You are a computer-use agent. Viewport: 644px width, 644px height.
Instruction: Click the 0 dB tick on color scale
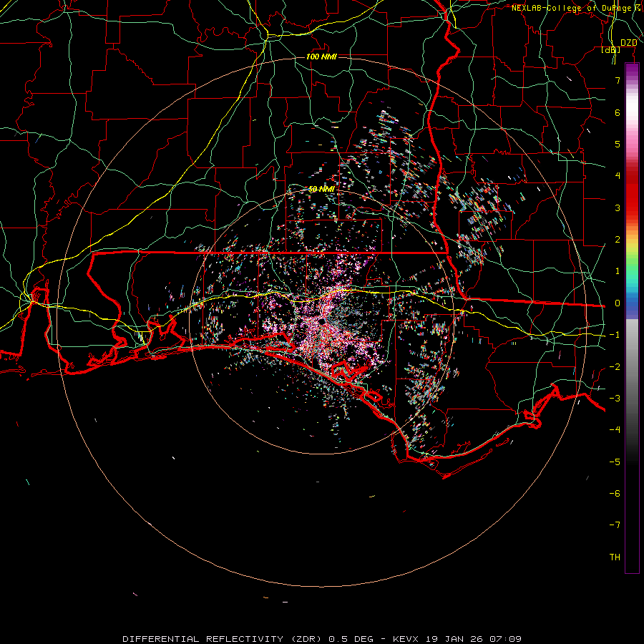click(x=618, y=303)
